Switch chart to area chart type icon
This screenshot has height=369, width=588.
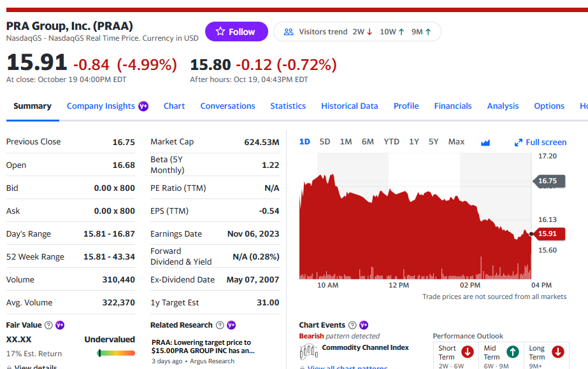point(485,143)
